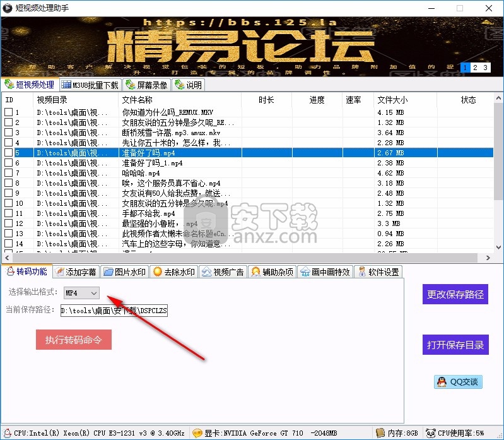Viewport: 504px width, 440px height.
Task: Click the 内存 status bar icon
Action: tap(380, 433)
